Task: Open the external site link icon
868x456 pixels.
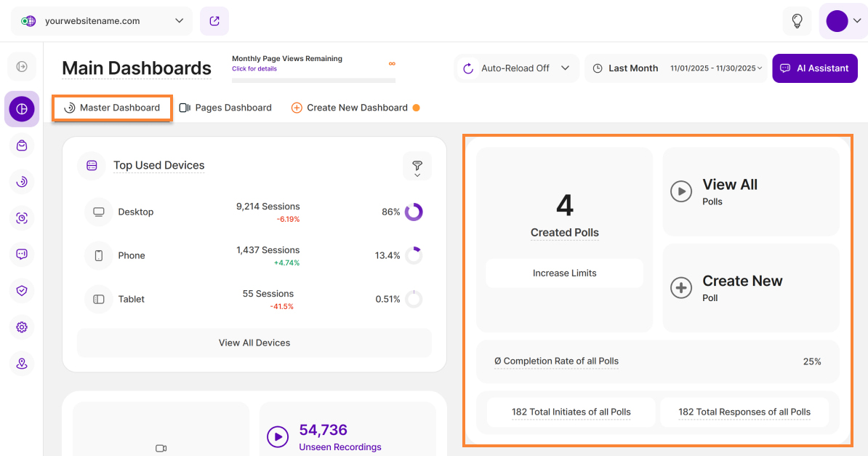Action: (x=214, y=21)
